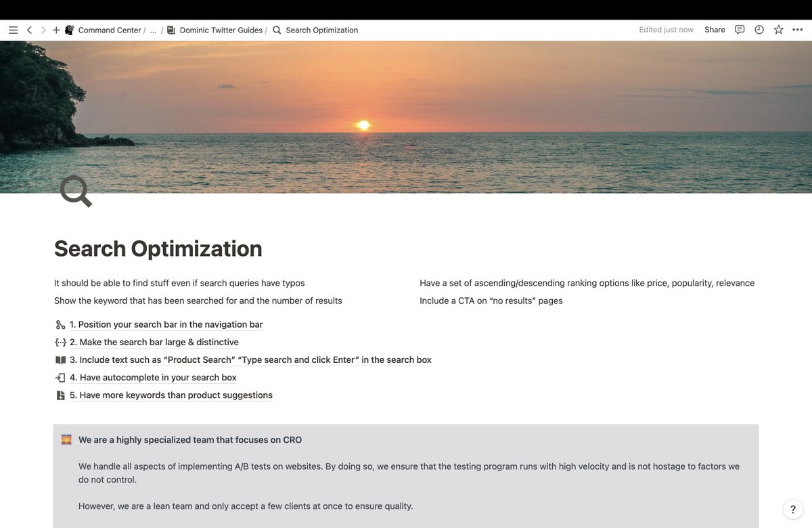Click the magnifying glass page icon above the title
812x528 pixels.
74,192
